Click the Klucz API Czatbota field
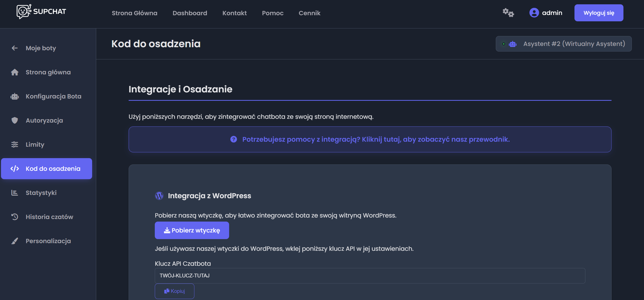The height and width of the screenshot is (300, 644). [370, 276]
